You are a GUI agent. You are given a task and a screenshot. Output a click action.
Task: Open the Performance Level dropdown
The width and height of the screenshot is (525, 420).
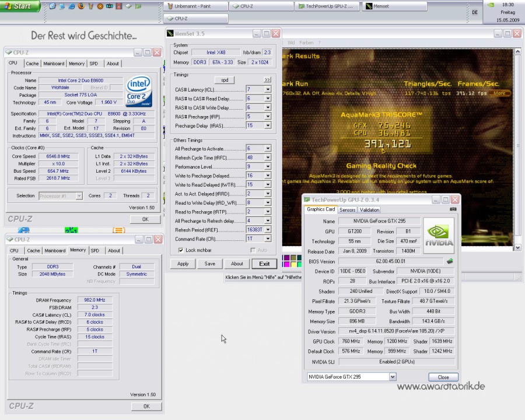click(x=268, y=166)
